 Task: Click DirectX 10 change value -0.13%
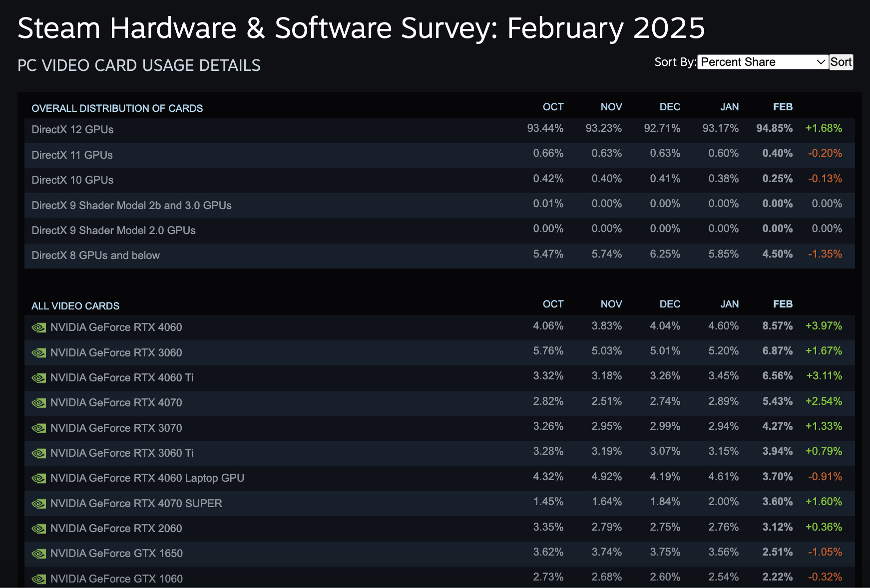coord(825,179)
